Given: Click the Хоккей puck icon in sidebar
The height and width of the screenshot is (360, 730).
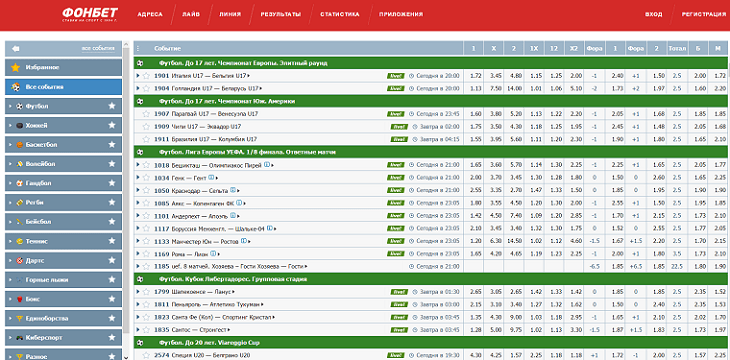Looking at the screenshot, I should coord(20,126).
